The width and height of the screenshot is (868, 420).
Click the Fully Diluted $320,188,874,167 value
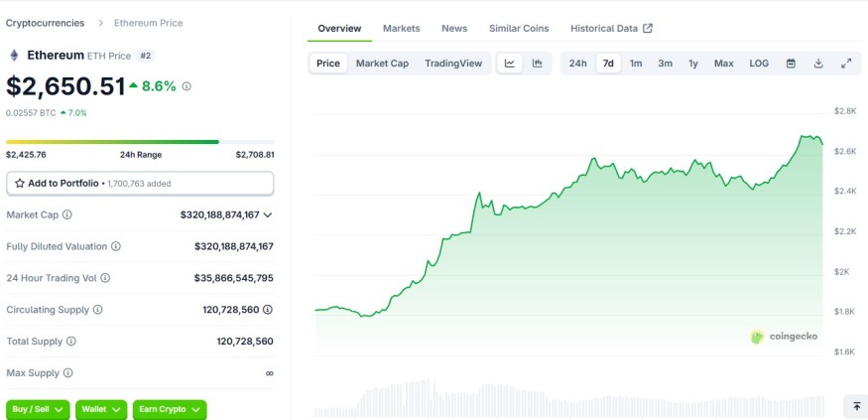click(233, 246)
